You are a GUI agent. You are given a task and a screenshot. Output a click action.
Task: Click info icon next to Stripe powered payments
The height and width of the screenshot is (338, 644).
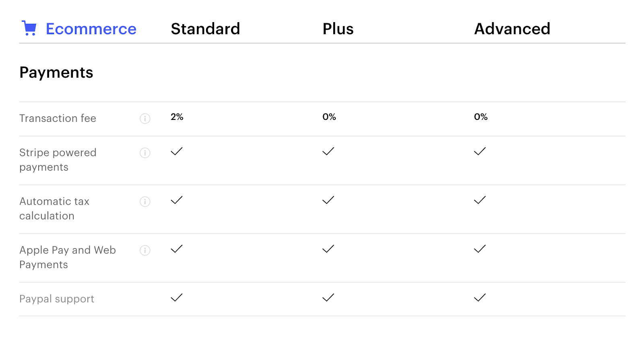pyautogui.click(x=145, y=153)
